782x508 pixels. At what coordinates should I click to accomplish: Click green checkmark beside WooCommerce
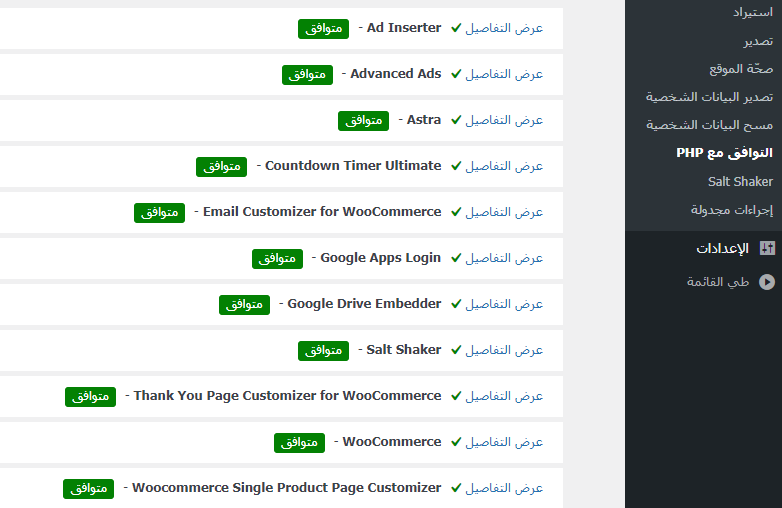pos(456,442)
